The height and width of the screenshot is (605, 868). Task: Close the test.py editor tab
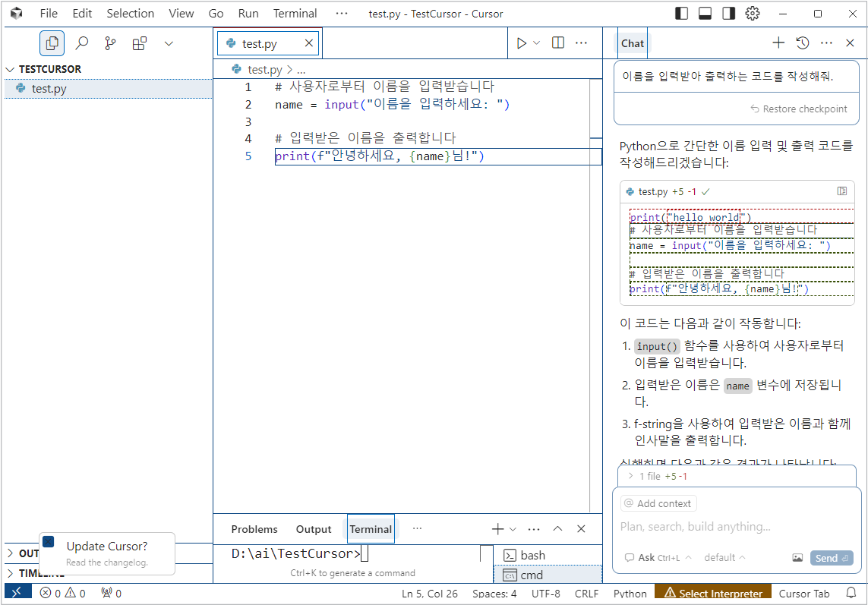309,43
